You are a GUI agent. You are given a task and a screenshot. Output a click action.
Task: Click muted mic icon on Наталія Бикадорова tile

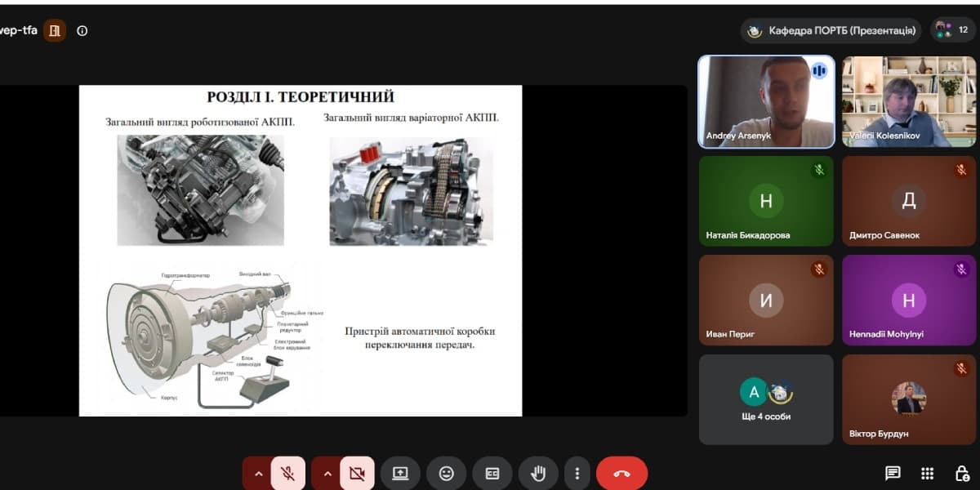(819, 170)
